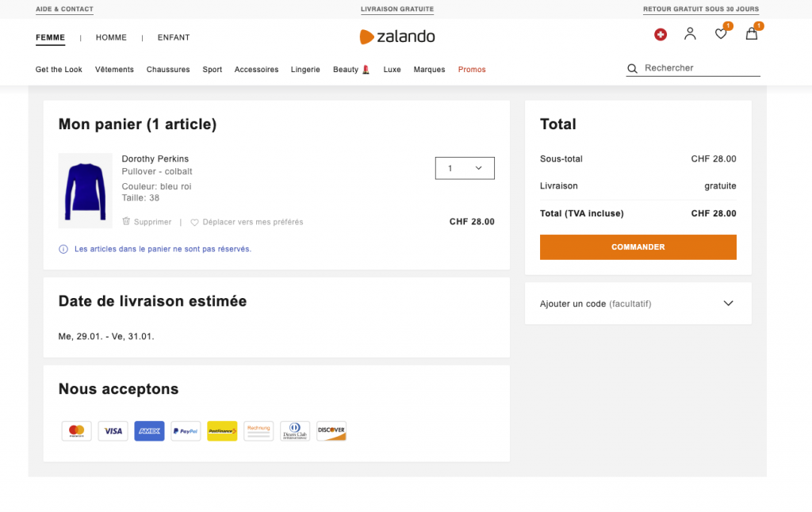The height and width of the screenshot is (512, 812).
Task: Click the Total (TVA incluse) label
Action: click(x=582, y=213)
